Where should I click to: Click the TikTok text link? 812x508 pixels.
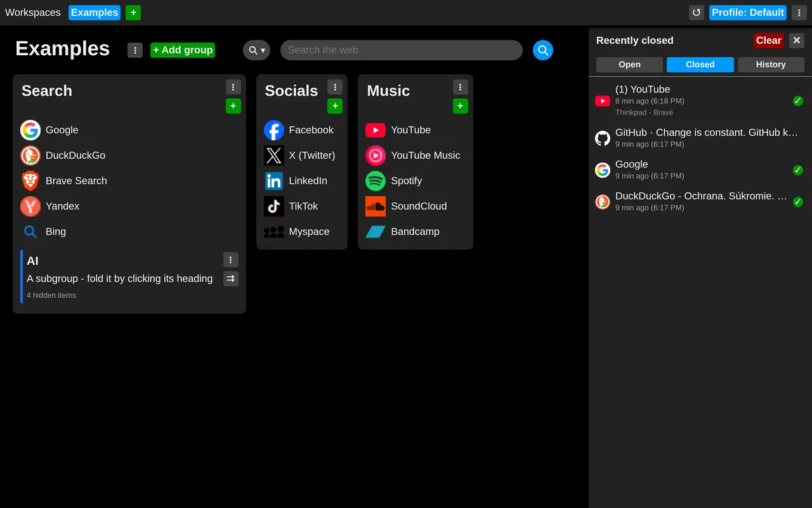pyautogui.click(x=303, y=206)
